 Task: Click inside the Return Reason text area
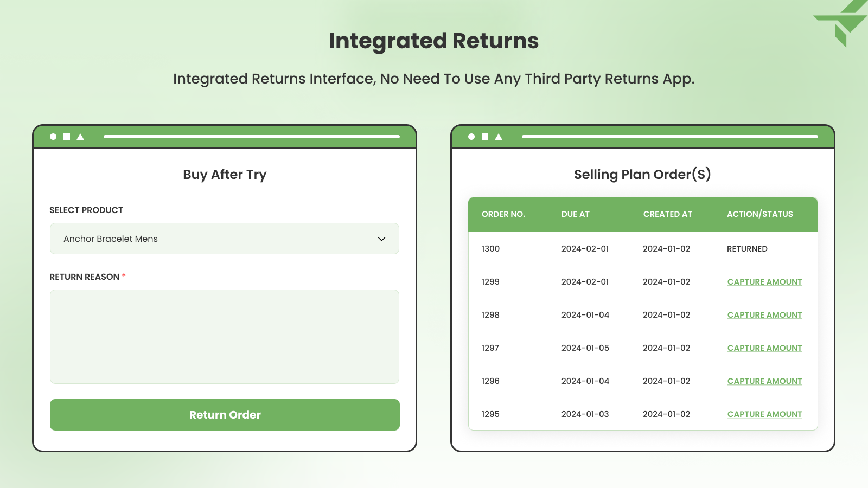[x=224, y=336]
